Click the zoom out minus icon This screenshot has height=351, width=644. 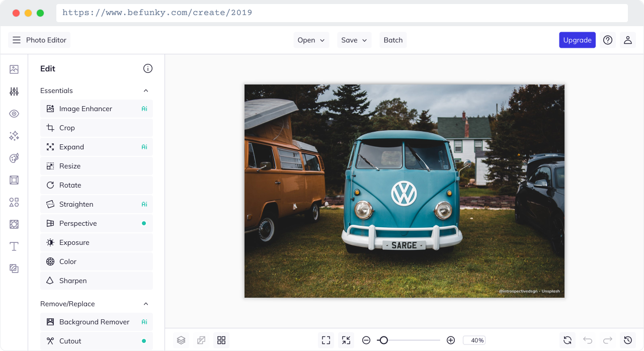point(366,340)
